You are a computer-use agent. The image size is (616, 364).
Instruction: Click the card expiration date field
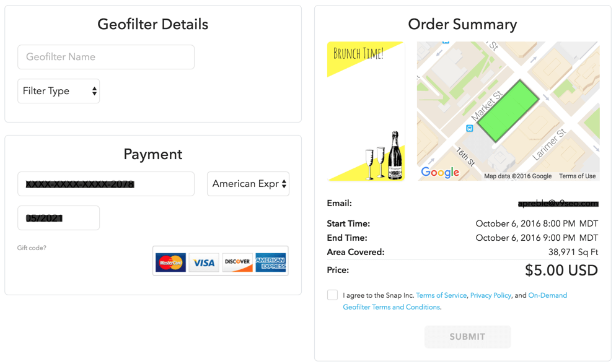[59, 218]
